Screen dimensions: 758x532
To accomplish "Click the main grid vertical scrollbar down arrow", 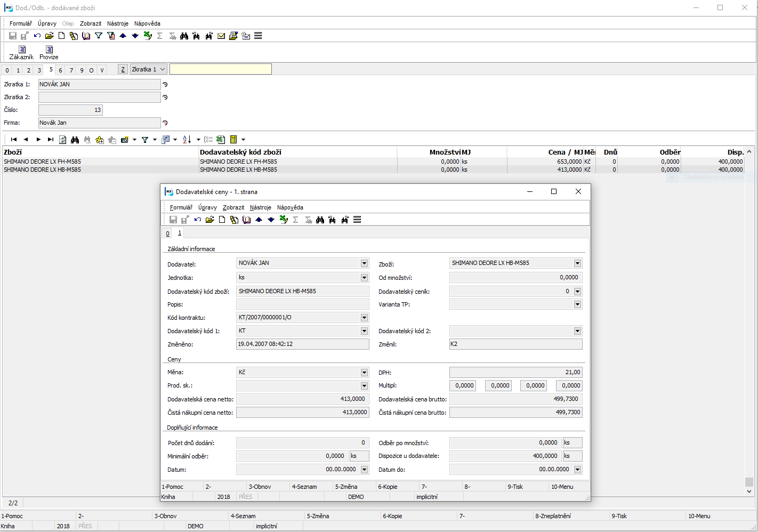I will coord(749,491).
